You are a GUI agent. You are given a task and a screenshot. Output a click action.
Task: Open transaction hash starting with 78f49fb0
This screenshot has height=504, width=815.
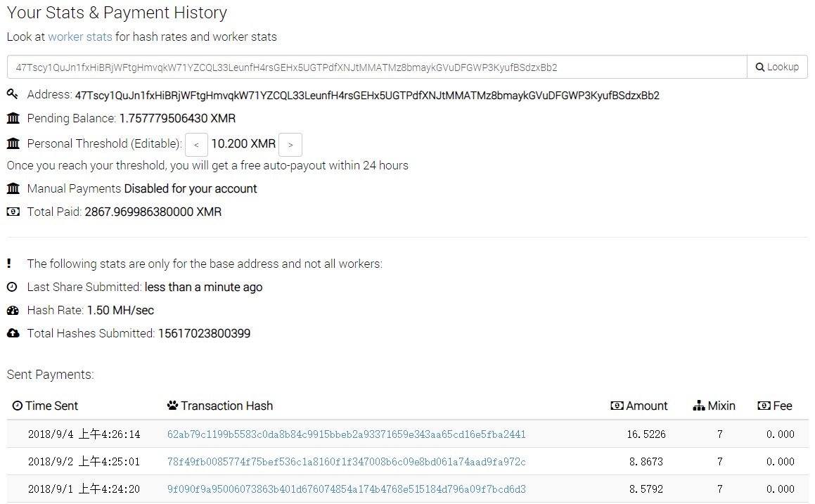pyautogui.click(x=346, y=462)
